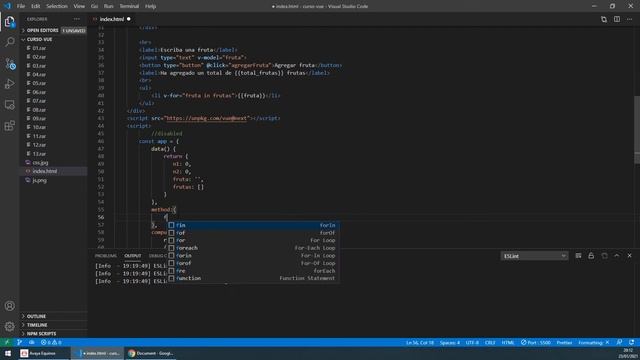
Task: Open the Selection menu
Action: coord(57,6)
